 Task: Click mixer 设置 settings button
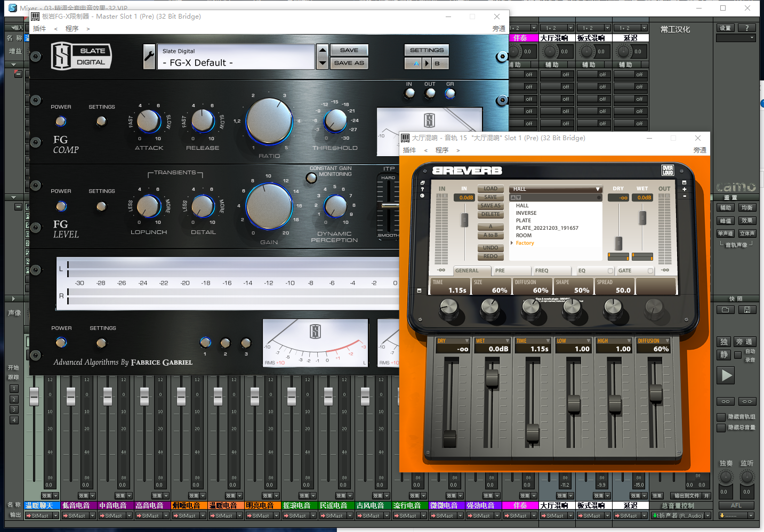coord(725,28)
